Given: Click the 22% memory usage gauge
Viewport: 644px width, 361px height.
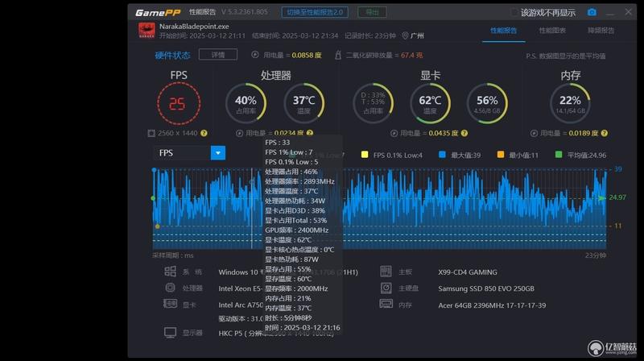Looking at the screenshot, I should [570, 104].
